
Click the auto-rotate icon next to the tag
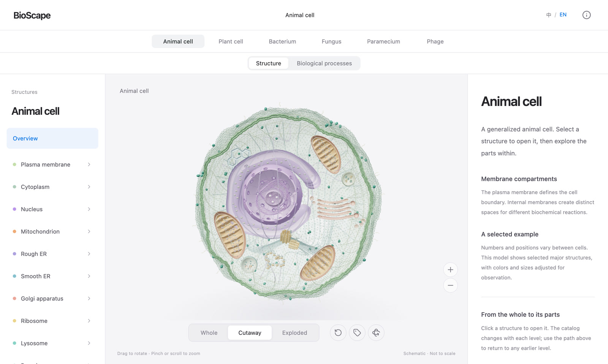click(376, 333)
